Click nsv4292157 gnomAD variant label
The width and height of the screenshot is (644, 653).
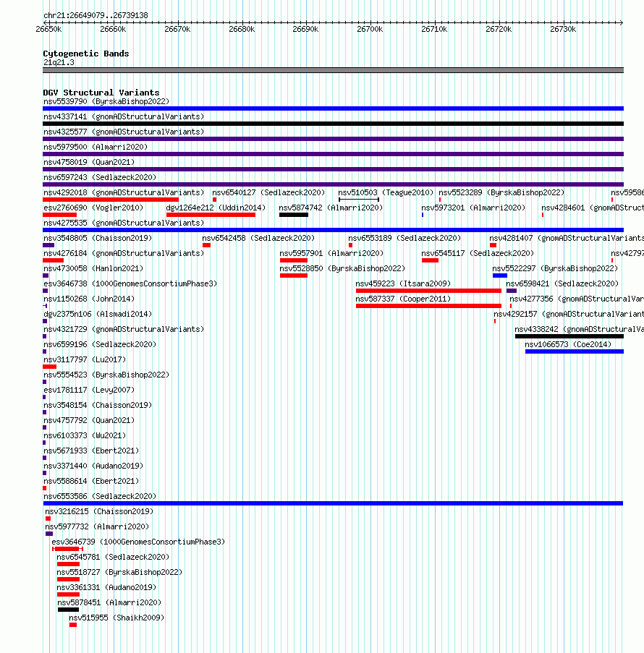pyautogui.click(x=569, y=314)
